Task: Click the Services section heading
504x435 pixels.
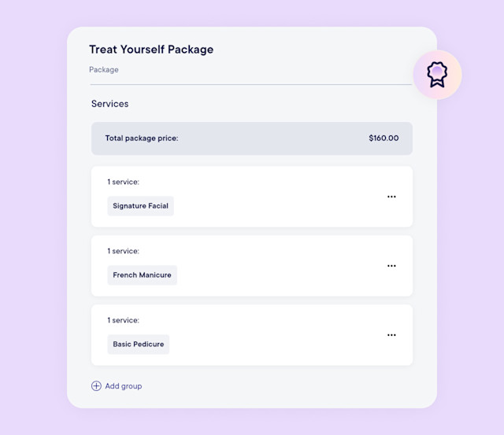Action: pyautogui.click(x=110, y=104)
